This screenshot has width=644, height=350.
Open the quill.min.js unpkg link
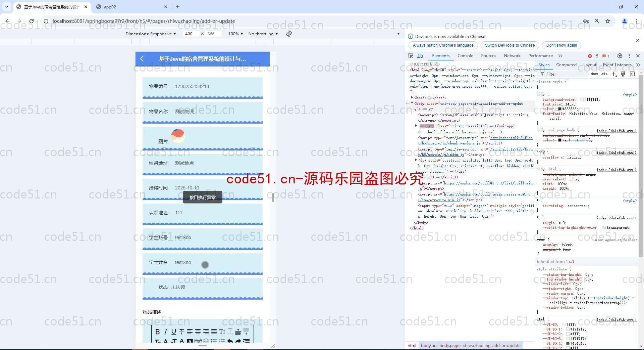coord(476,186)
